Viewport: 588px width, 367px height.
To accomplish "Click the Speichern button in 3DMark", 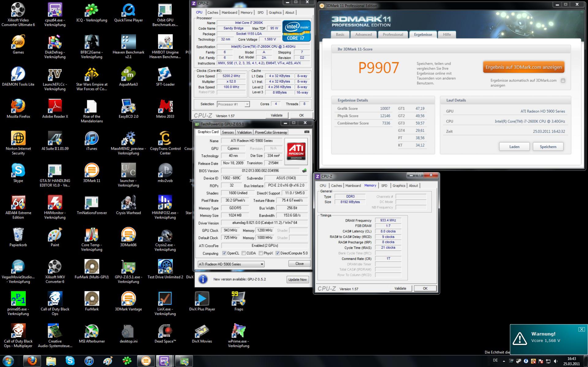I will [548, 147].
